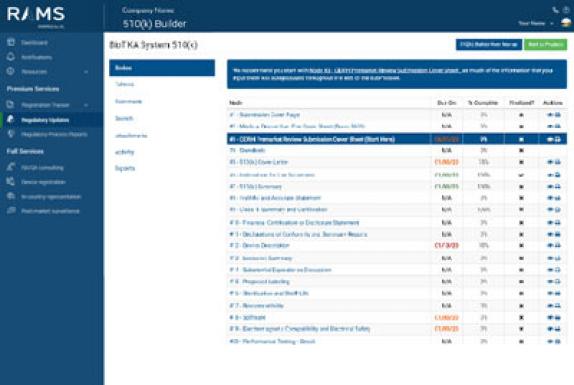Viewport: 574px width, 385px height.
Task: Switch to the Search tab
Action: point(124,118)
